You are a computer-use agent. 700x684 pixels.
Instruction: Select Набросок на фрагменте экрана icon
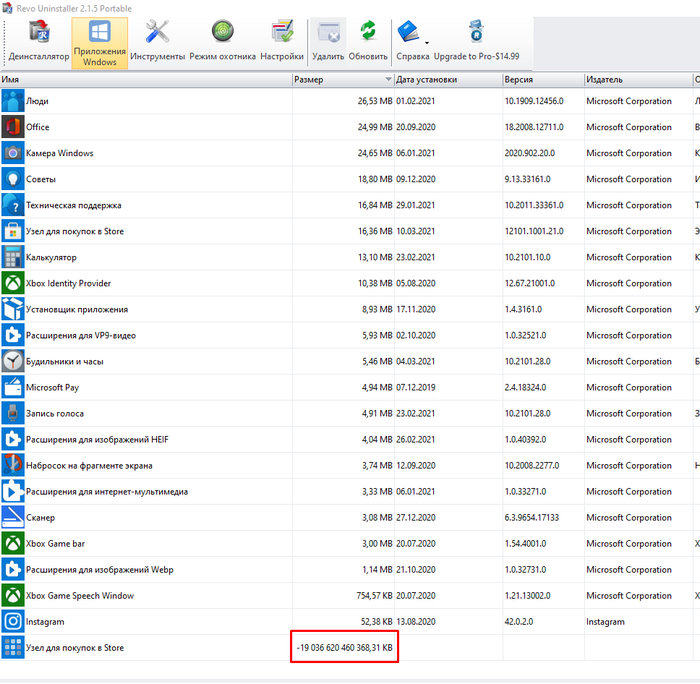point(13,466)
